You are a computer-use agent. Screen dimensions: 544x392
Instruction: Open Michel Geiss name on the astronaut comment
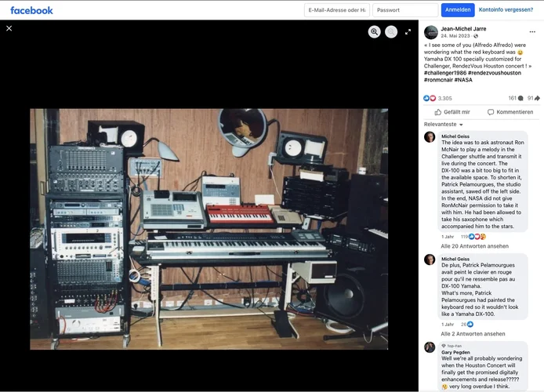tap(455, 136)
